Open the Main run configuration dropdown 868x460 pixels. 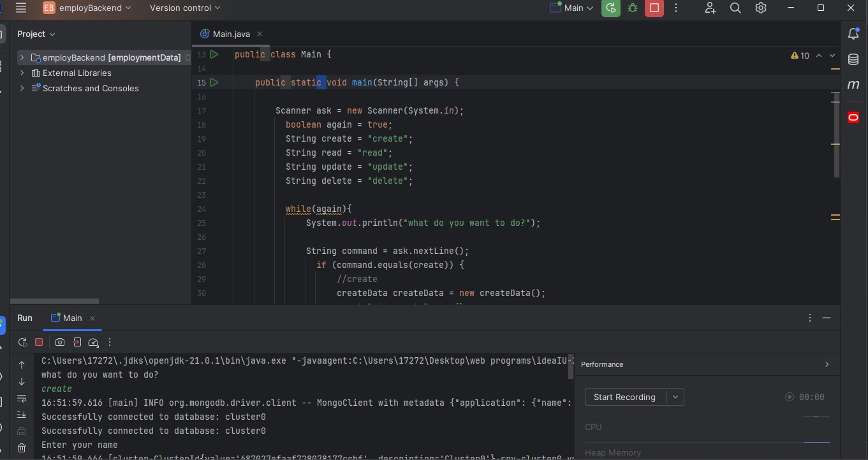point(572,8)
